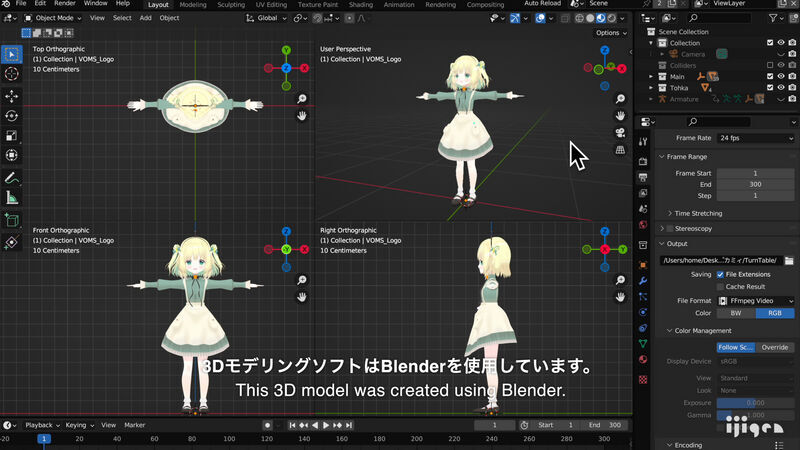Select BW color mode button
This screenshot has height=450, width=800.
(736, 313)
